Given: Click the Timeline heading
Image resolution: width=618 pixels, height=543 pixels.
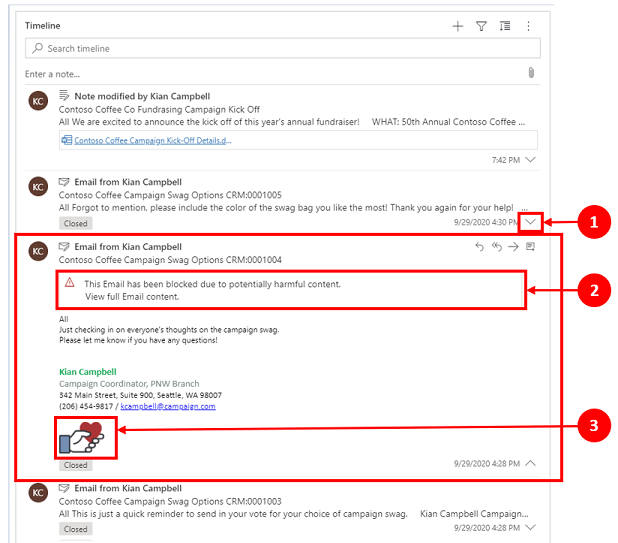Looking at the screenshot, I should coord(43,26).
